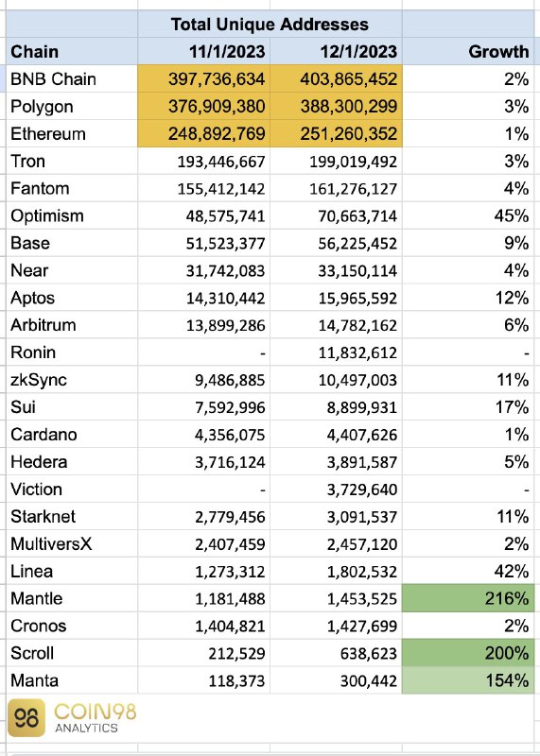Click Polygon's 388,300,299 yellow cell
The image size is (540, 756).
[x=336, y=107]
